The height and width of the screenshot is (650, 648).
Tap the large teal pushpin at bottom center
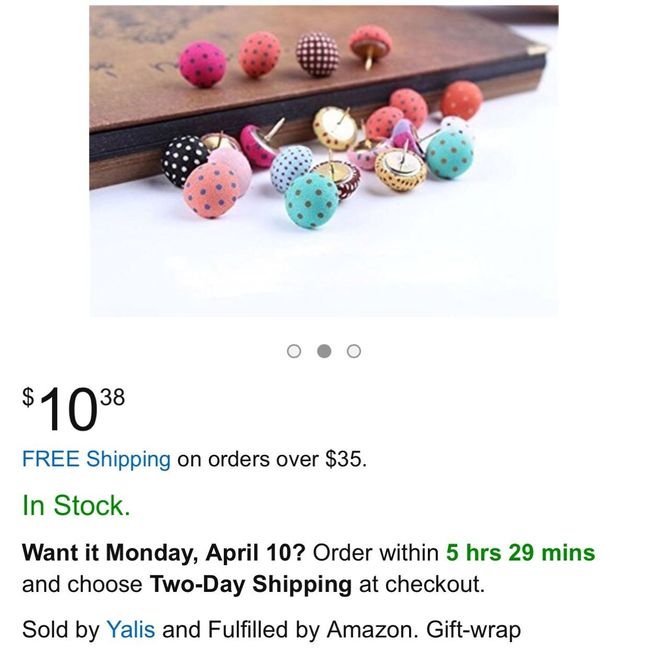pos(313,198)
